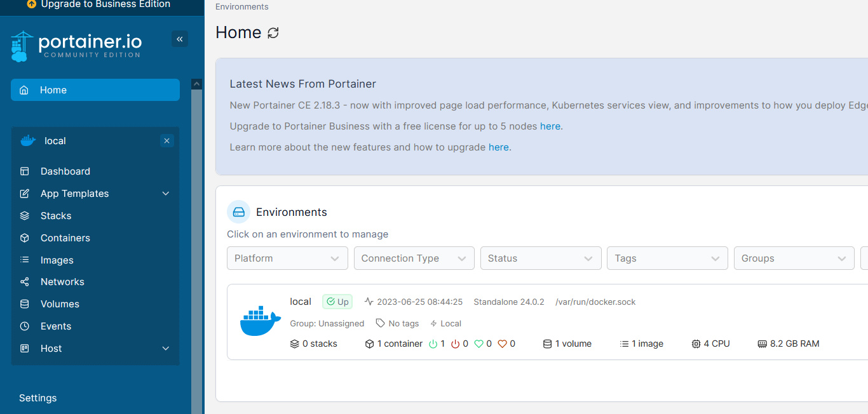Click the healthy containers green heart icon
This screenshot has height=414, width=868.
tap(479, 344)
